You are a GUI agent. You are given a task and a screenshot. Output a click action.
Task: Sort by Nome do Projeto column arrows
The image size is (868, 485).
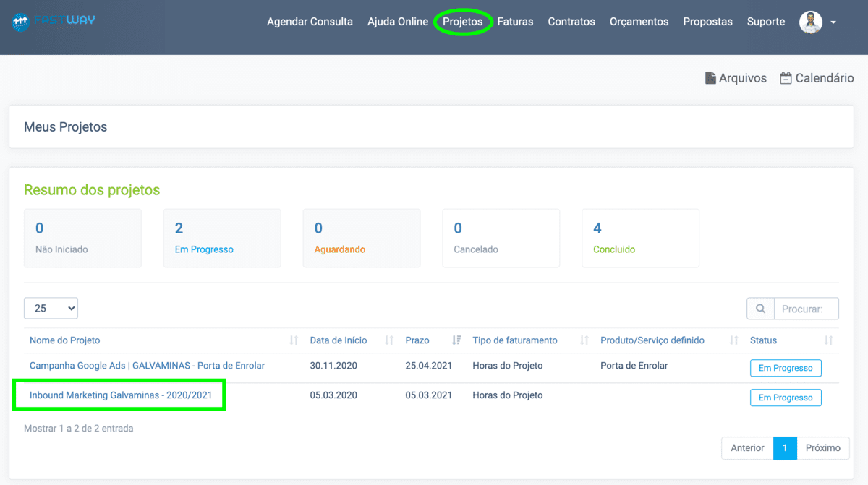pyautogui.click(x=294, y=340)
